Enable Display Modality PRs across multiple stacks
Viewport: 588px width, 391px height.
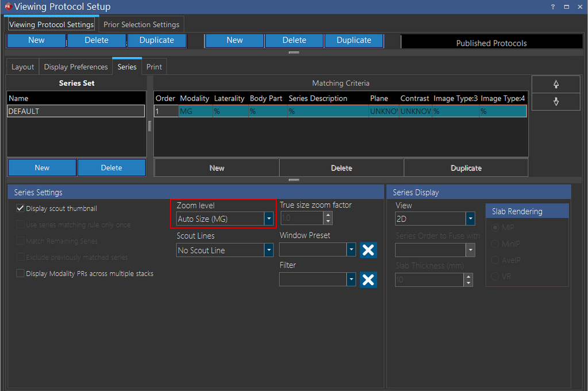[21, 274]
